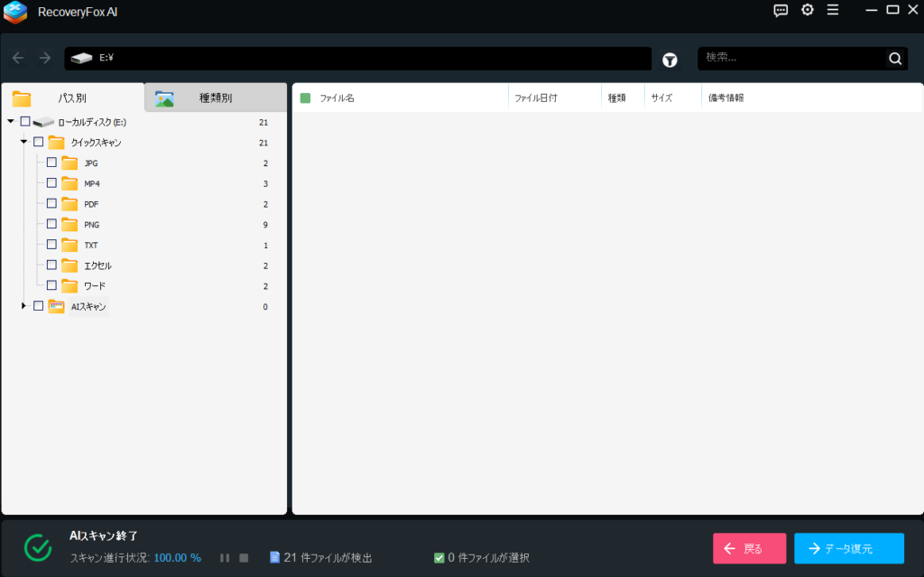Click the feedback chat bubble icon

click(x=781, y=10)
